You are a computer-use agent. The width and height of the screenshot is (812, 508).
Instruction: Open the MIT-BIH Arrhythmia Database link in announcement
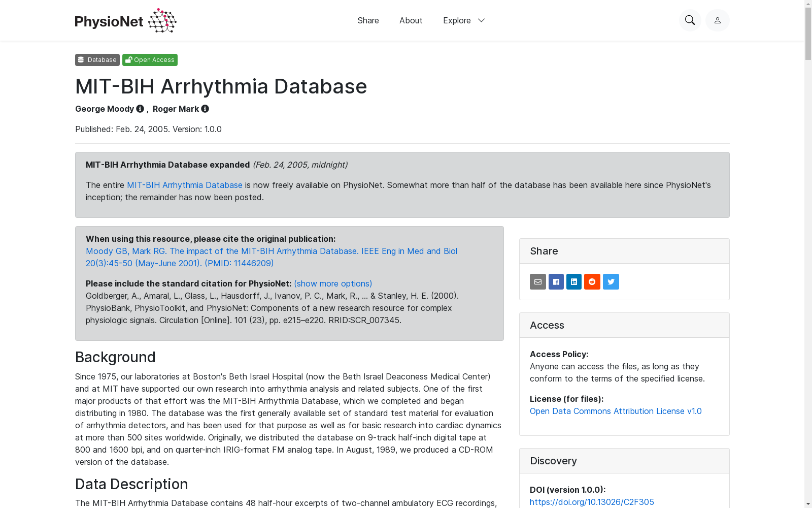pyautogui.click(x=185, y=185)
